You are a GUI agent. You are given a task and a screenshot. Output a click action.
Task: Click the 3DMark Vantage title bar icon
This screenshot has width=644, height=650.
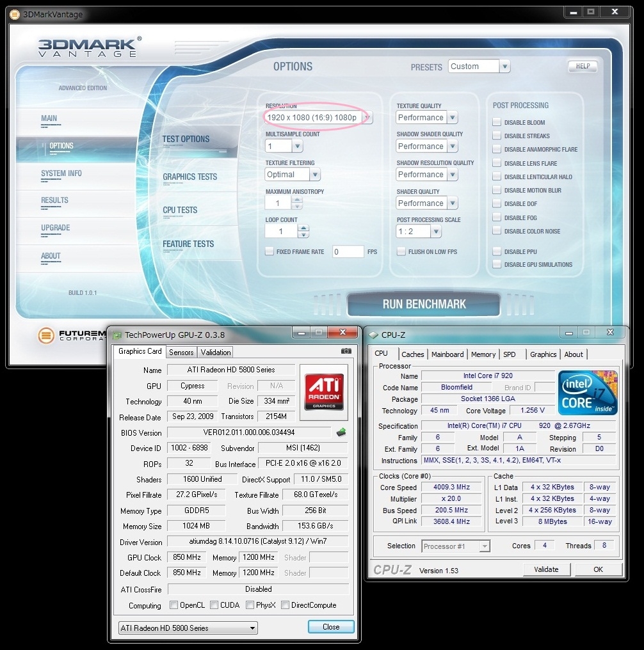15,15
